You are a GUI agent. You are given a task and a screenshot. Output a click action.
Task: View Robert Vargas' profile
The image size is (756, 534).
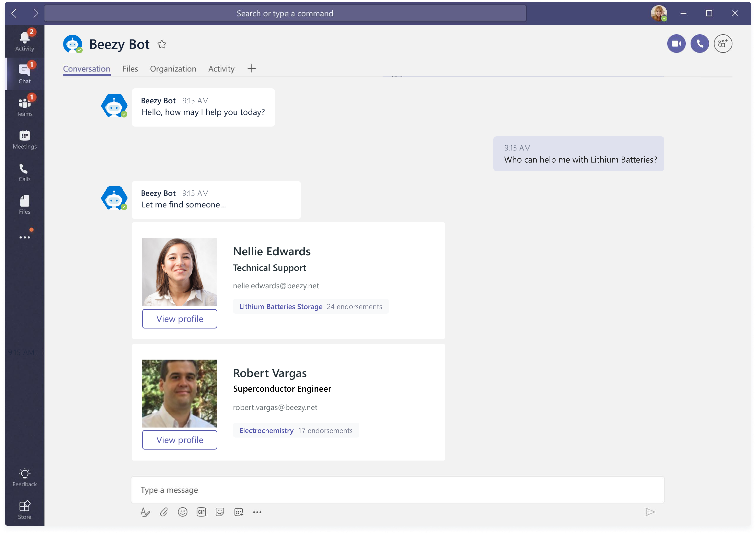pos(179,439)
